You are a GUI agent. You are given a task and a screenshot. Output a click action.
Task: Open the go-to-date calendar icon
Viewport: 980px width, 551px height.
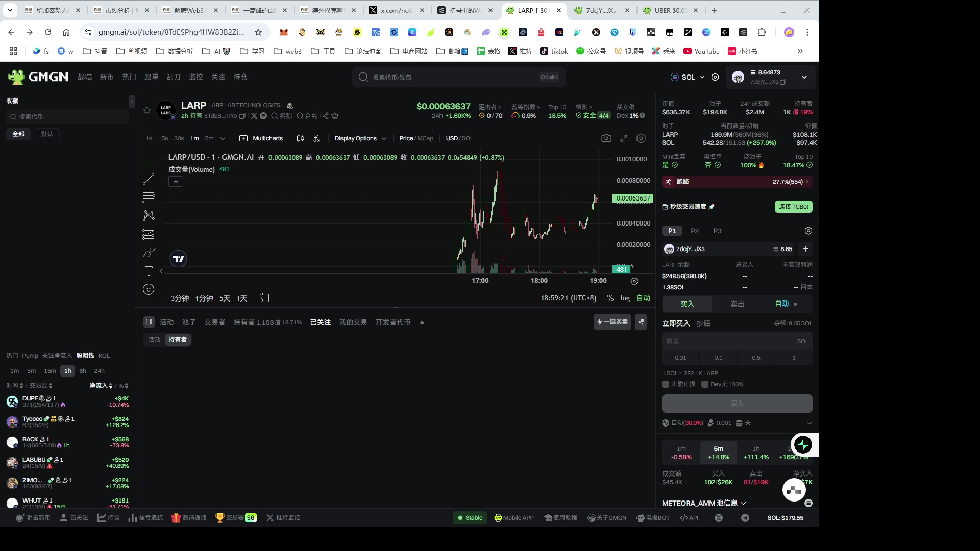click(264, 298)
